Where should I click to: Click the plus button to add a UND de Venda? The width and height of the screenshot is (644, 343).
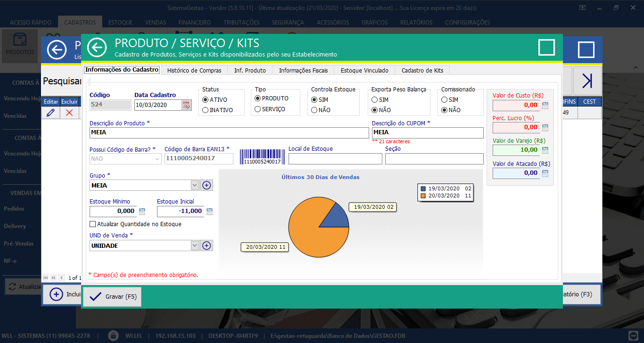click(206, 245)
